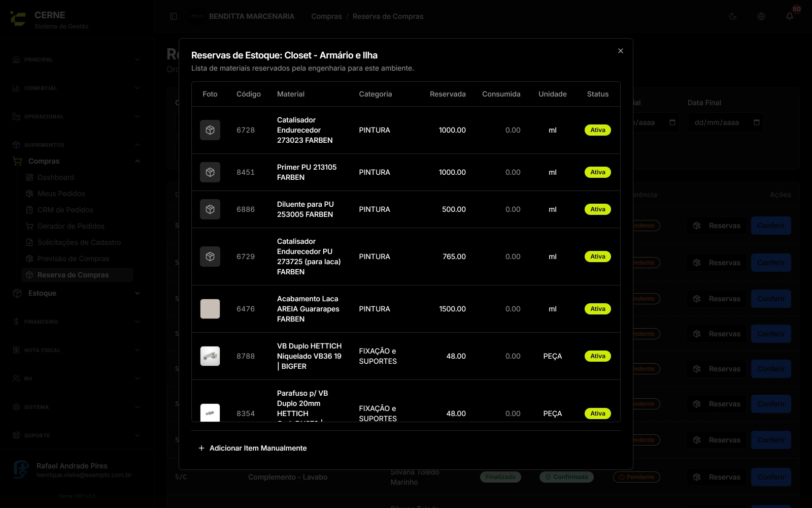Click the Ativa status badge for item 6728

coord(598,130)
